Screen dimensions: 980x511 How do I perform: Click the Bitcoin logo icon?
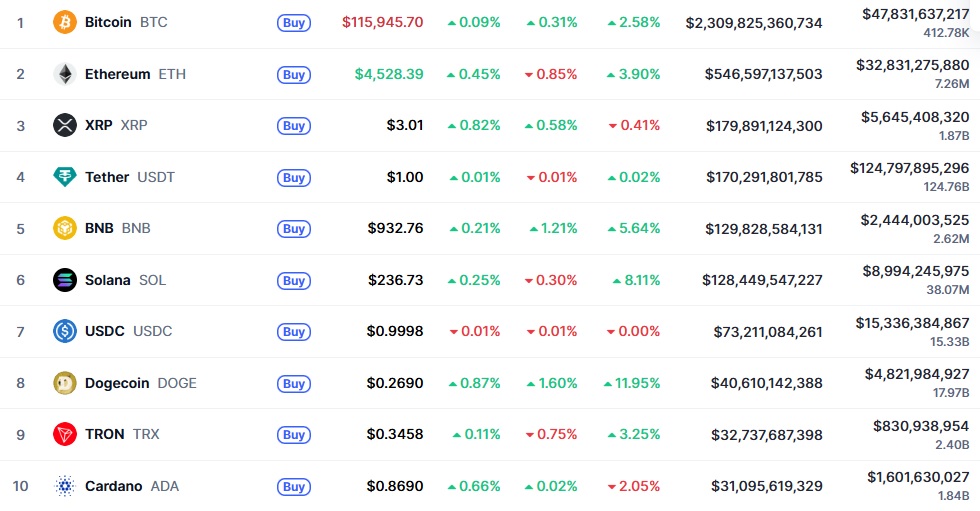coord(65,22)
